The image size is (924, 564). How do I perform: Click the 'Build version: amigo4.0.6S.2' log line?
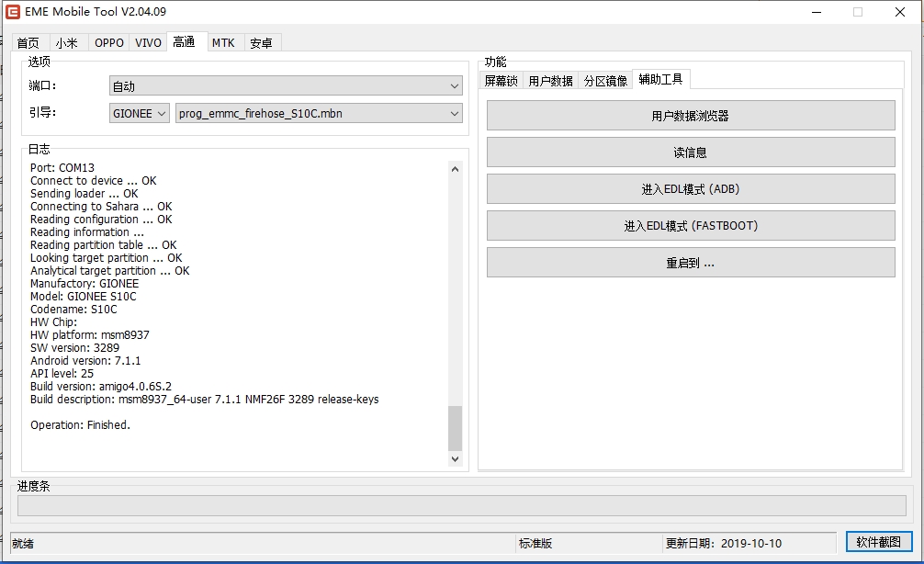pyautogui.click(x=101, y=387)
